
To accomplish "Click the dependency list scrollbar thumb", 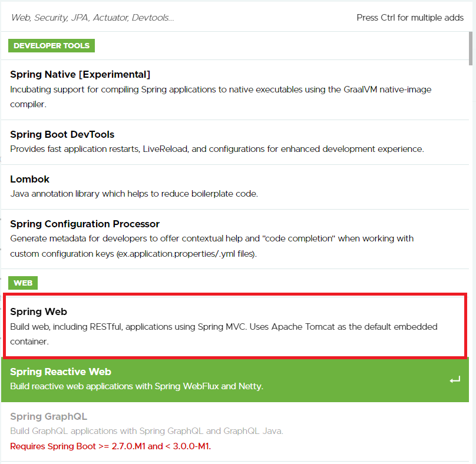I will coord(471,48).
